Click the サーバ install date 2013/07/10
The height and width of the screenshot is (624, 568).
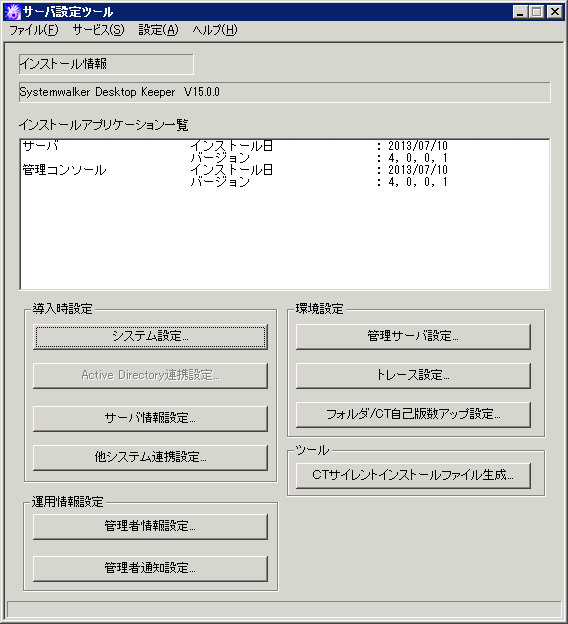click(418, 146)
